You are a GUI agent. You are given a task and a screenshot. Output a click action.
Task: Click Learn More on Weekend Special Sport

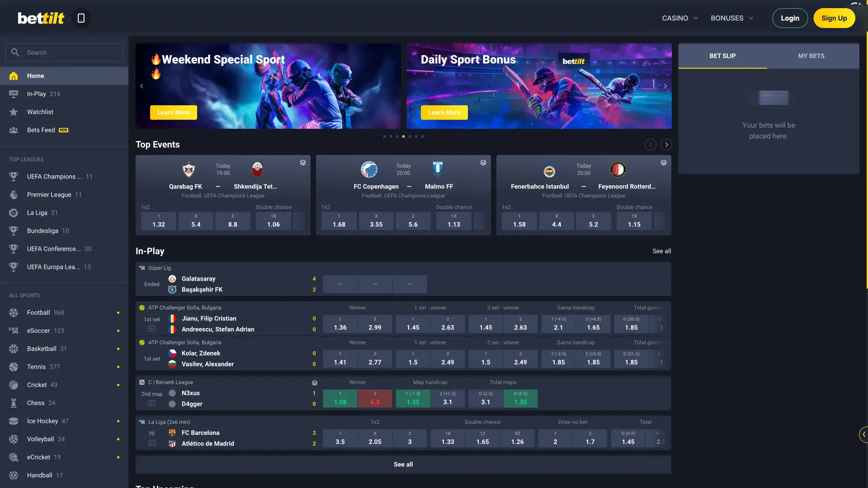click(x=174, y=113)
